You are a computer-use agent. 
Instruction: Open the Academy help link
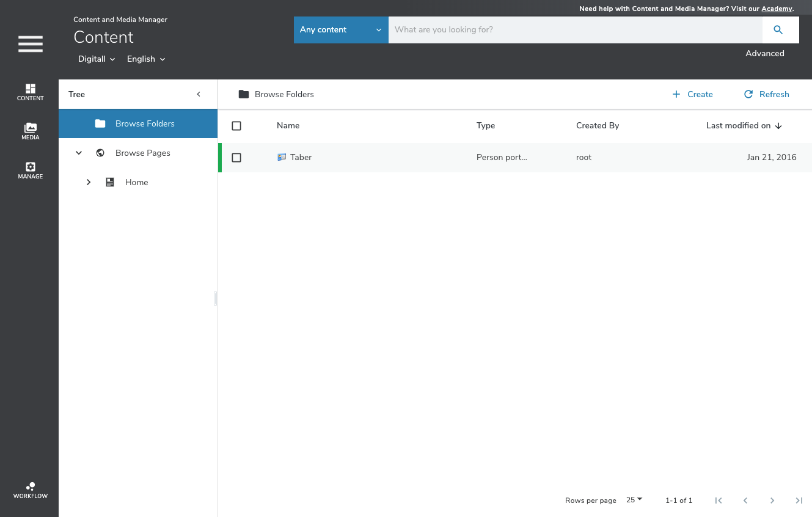777,9
